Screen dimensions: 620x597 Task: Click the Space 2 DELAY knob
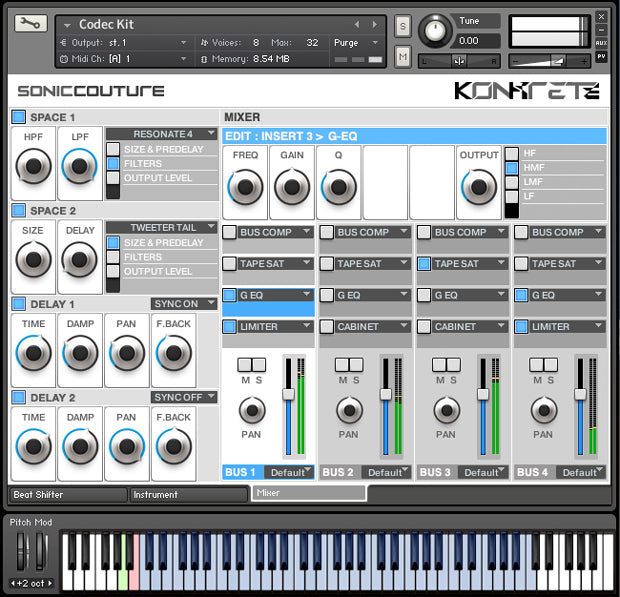[x=79, y=260]
